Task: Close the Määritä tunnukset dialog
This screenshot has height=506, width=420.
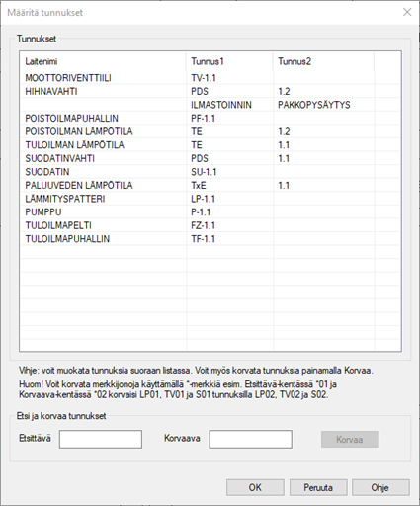Action: pyautogui.click(x=407, y=12)
